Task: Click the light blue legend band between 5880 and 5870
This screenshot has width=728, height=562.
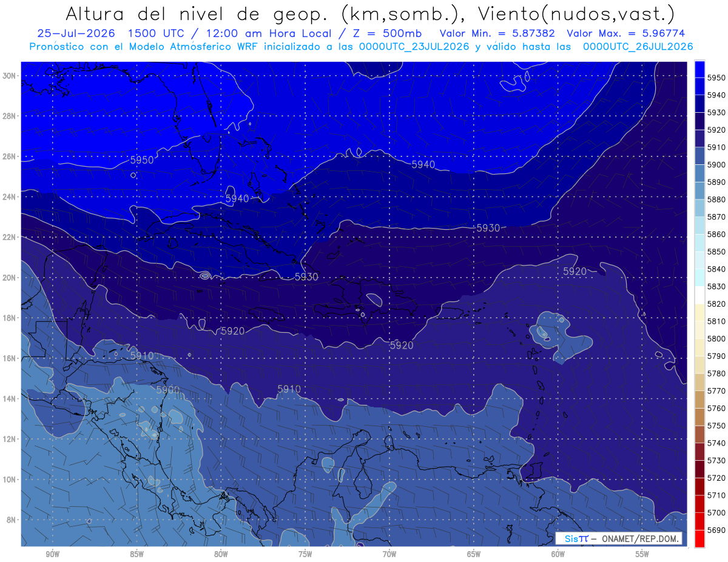Action: 699,207
